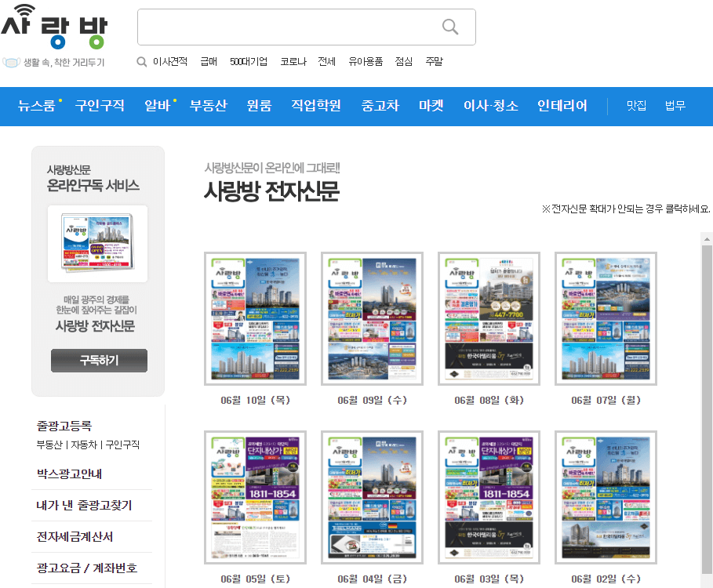This screenshot has height=588, width=713.
Task: Click the 유아용품 keyword under the search bar
Action: click(x=367, y=60)
